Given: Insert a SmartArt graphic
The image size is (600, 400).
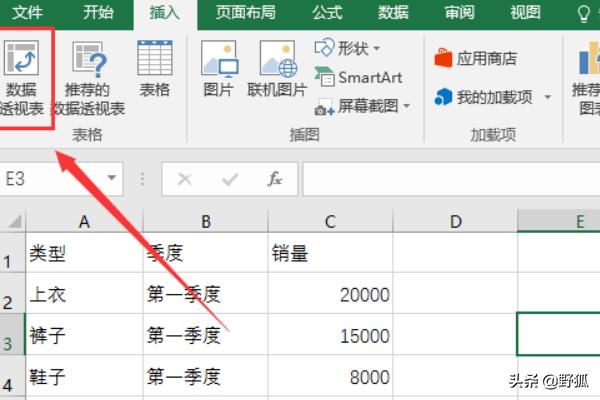Looking at the screenshot, I should tap(358, 77).
